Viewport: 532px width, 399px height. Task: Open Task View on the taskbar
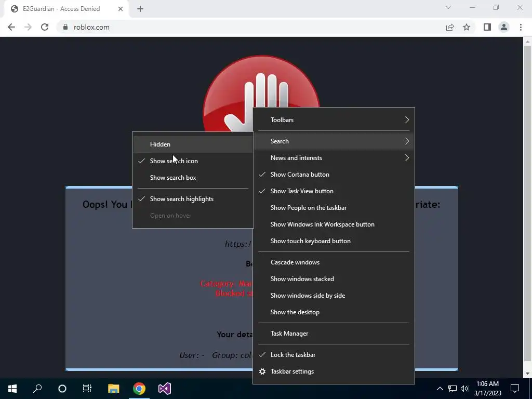coord(87,389)
